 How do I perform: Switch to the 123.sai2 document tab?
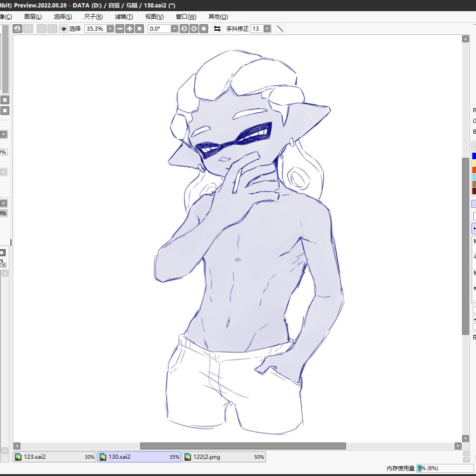54,456
